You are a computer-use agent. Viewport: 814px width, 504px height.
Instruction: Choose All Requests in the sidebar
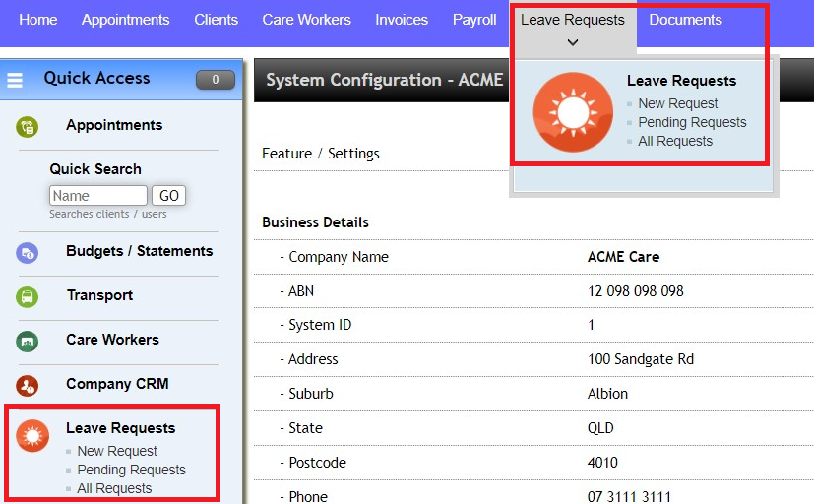click(114, 488)
